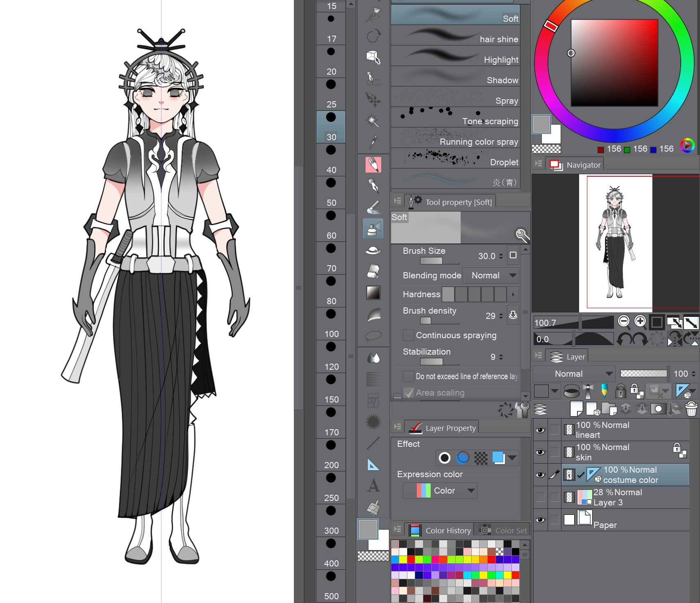The width and height of the screenshot is (700, 603).
Task: Select the Ruler triangle tool
Action: pyautogui.click(x=373, y=464)
